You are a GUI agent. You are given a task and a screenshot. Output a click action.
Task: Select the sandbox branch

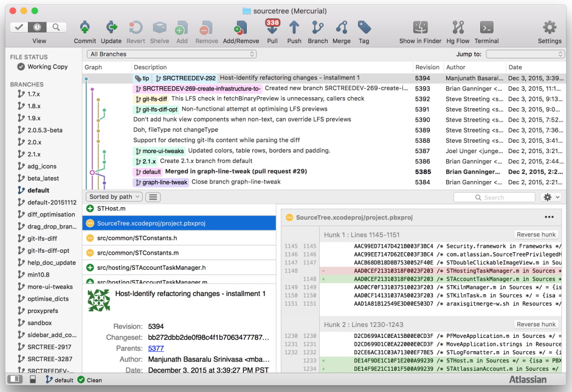[40, 323]
